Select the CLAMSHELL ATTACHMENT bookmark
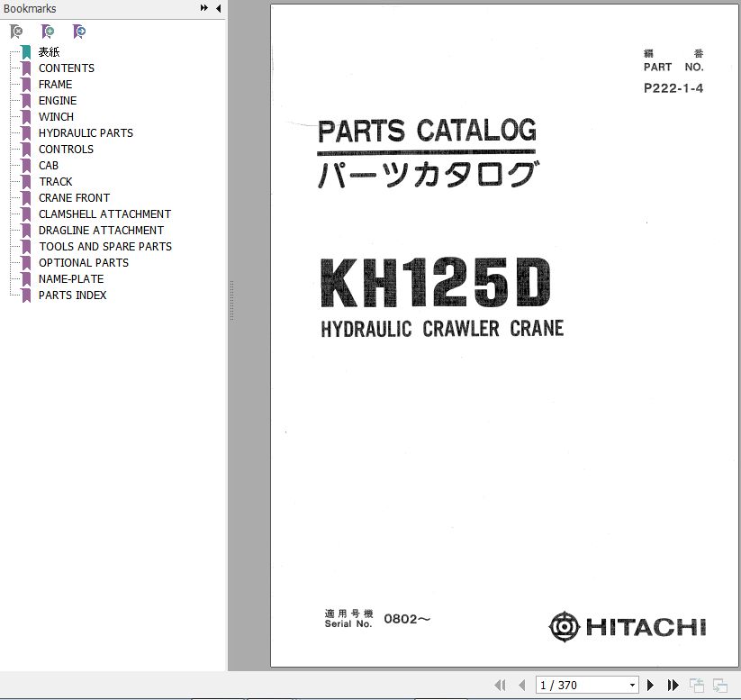 pos(105,214)
